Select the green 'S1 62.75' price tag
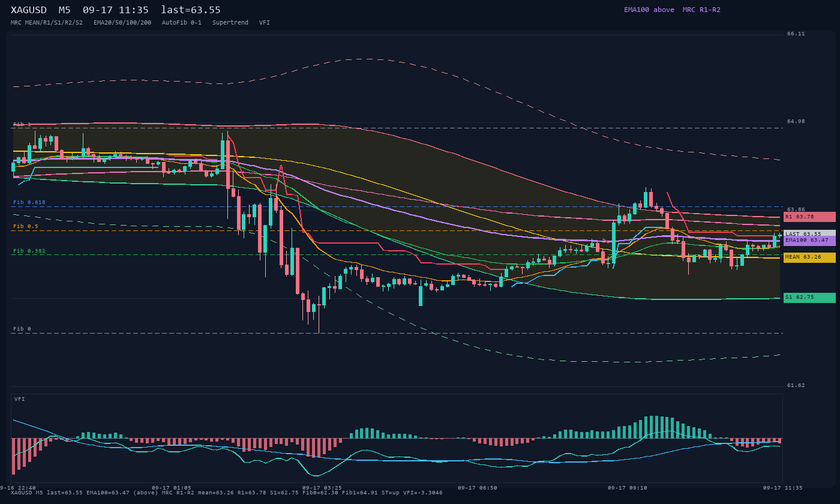This screenshot has height=504, width=840. (809, 298)
